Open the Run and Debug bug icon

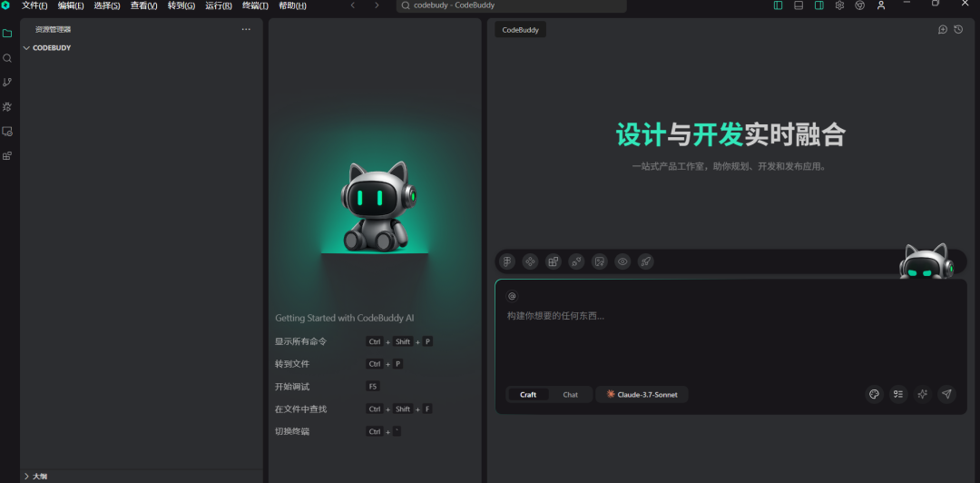[x=7, y=107]
